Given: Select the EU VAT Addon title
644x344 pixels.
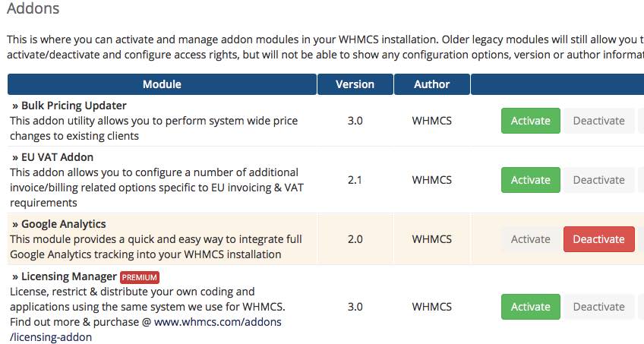Looking at the screenshot, I should pyautogui.click(x=57, y=157).
